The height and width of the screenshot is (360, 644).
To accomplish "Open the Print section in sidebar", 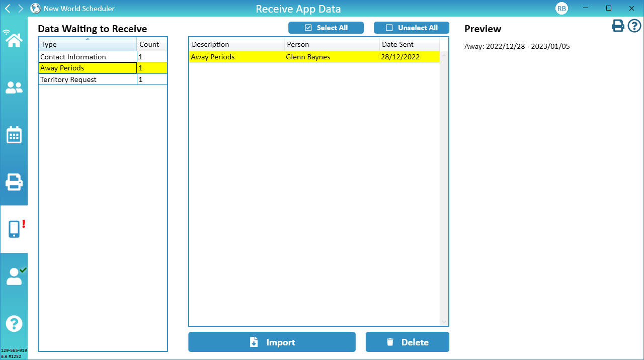I will click(14, 182).
